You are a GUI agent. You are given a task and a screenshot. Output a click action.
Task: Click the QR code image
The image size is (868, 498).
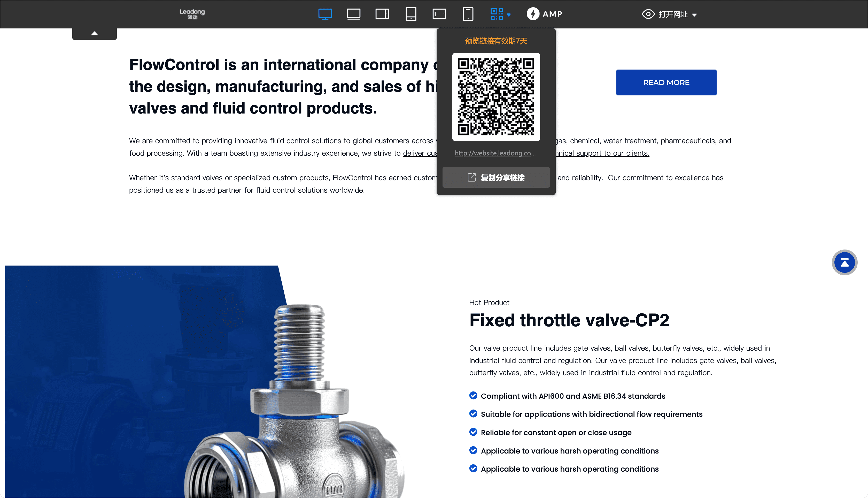tap(496, 97)
